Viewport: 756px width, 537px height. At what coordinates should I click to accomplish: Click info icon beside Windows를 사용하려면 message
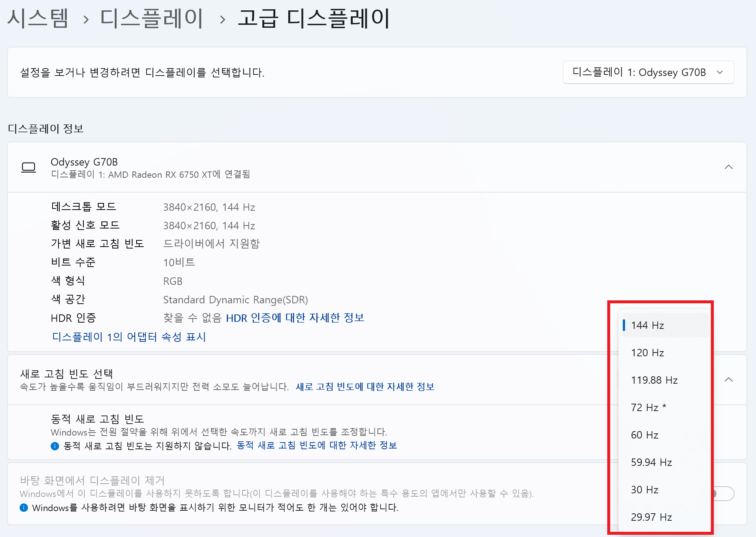coord(24,507)
